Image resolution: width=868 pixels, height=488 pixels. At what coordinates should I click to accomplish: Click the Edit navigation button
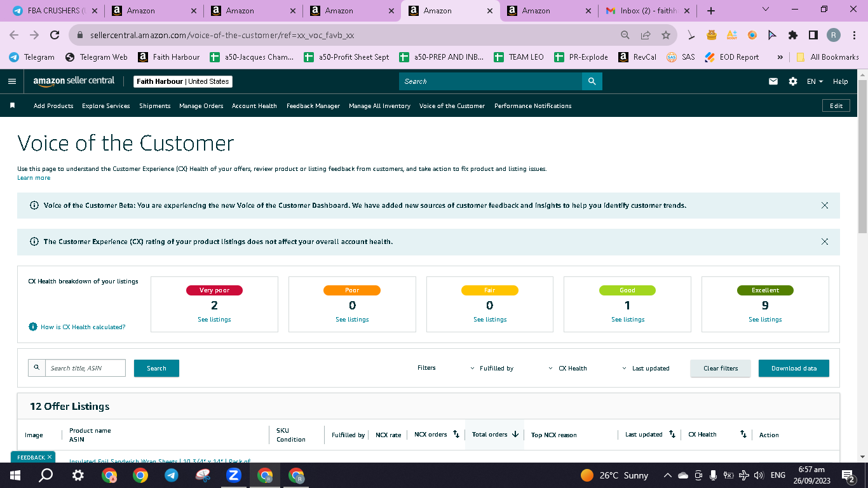(x=836, y=106)
